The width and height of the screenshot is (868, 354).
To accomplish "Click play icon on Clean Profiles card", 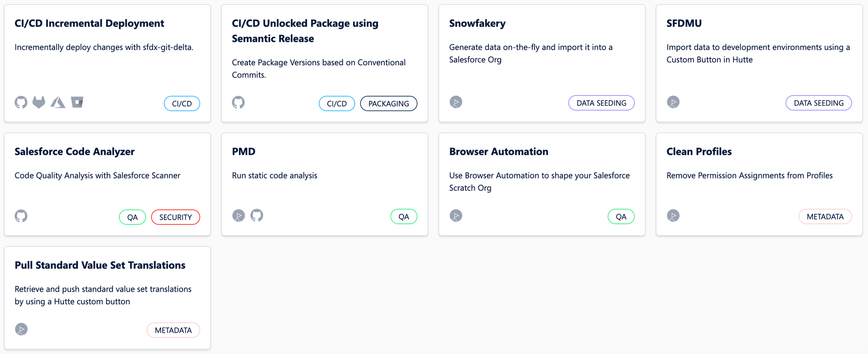I will click(x=673, y=216).
